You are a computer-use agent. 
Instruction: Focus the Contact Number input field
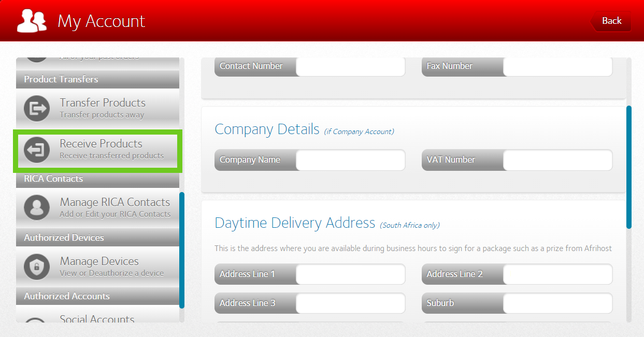point(350,66)
